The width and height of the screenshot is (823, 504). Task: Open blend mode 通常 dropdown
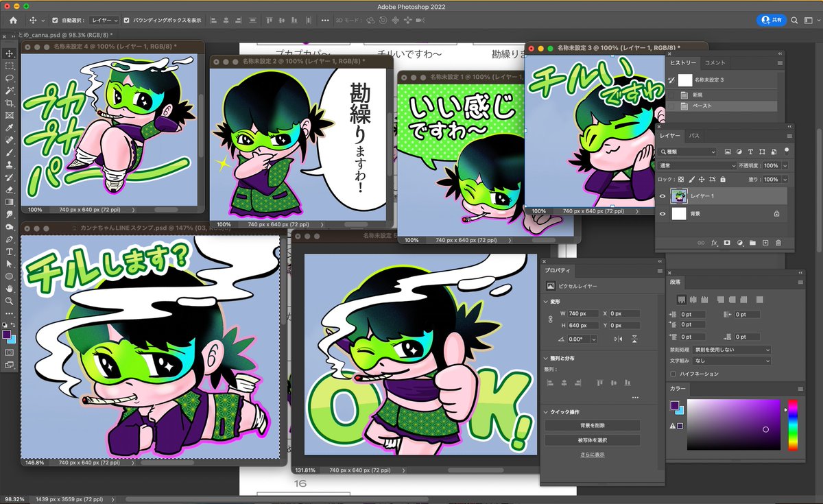pos(697,166)
